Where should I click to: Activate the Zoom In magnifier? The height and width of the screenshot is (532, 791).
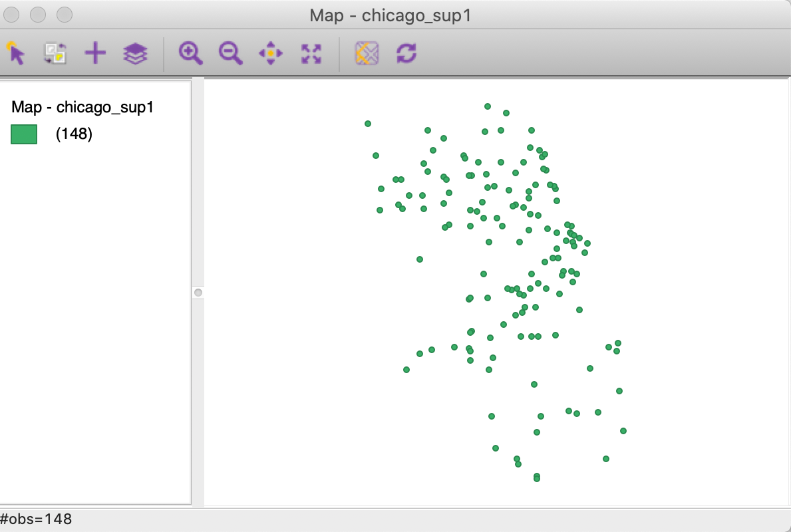[191, 53]
